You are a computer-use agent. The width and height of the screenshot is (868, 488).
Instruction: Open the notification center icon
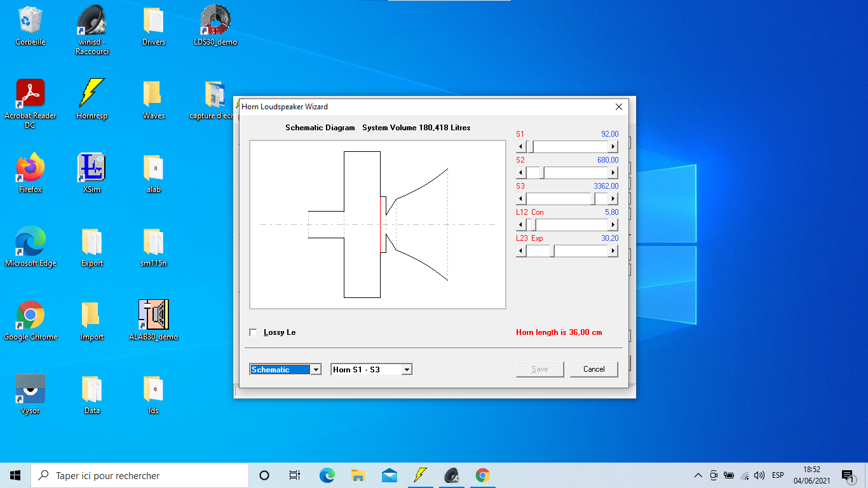click(847, 475)
